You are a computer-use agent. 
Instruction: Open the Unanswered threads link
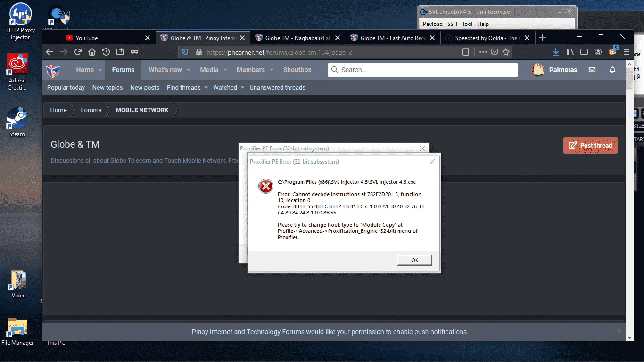[277, 87]
